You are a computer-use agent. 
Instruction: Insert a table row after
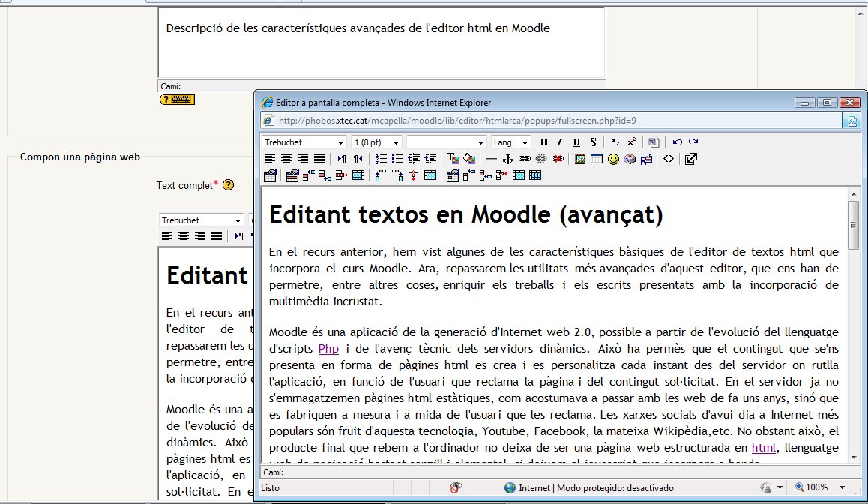pos(325,175)
